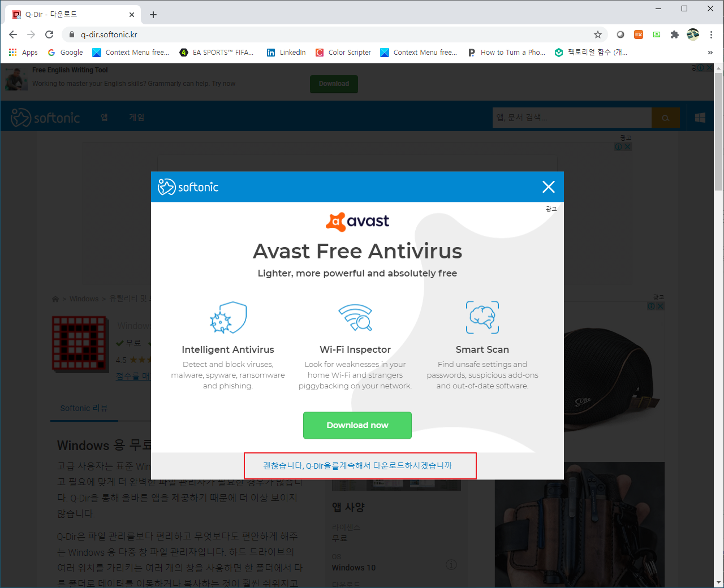Screen dimensions: 724x588
Task: Open the LinkedIn bookmark
Action: point(286,53)
